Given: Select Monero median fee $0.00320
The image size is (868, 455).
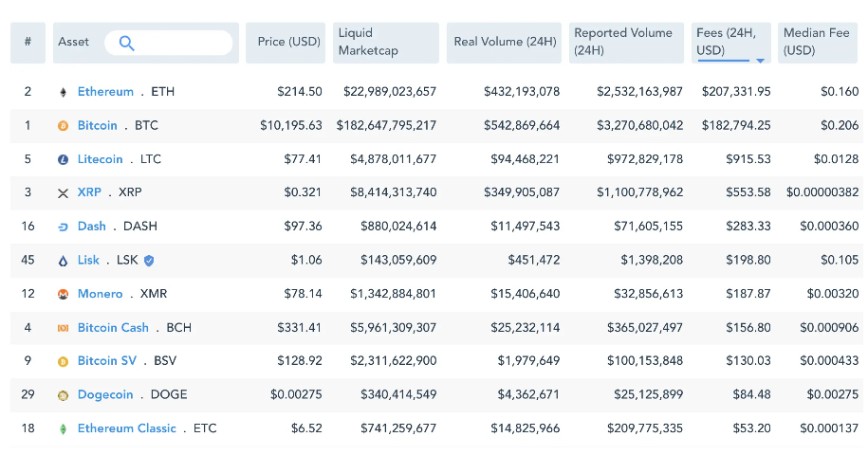Looking at the screenshot, I should (x=833, y=294).
